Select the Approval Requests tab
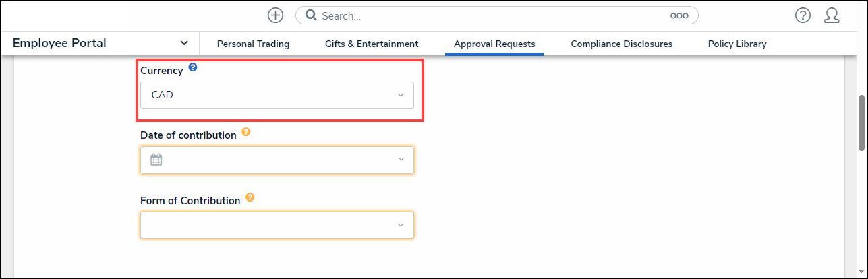 pos(494,44)
